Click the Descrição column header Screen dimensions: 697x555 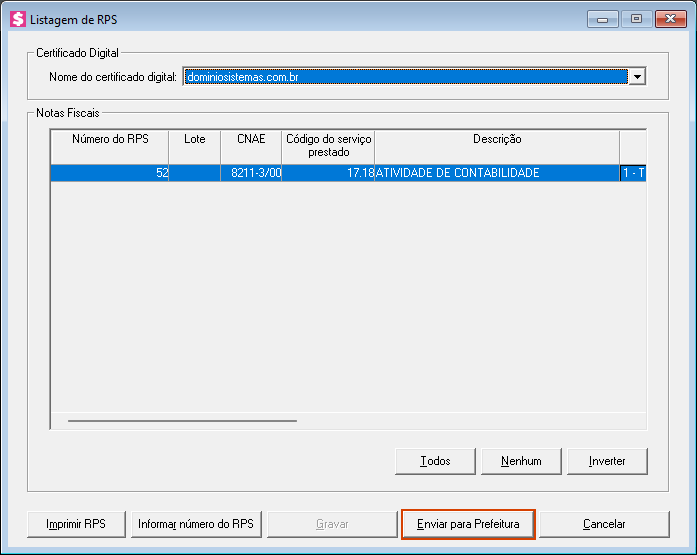tap(496, 146)
